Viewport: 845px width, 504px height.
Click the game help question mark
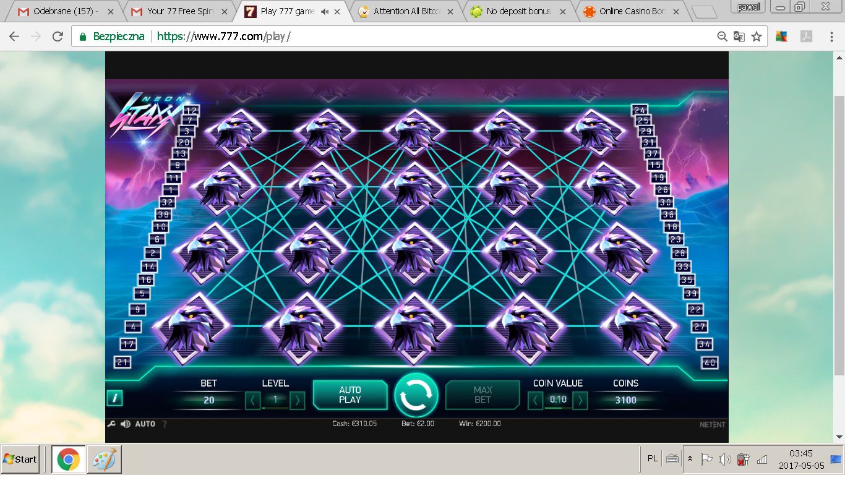[x=165, y=424]
